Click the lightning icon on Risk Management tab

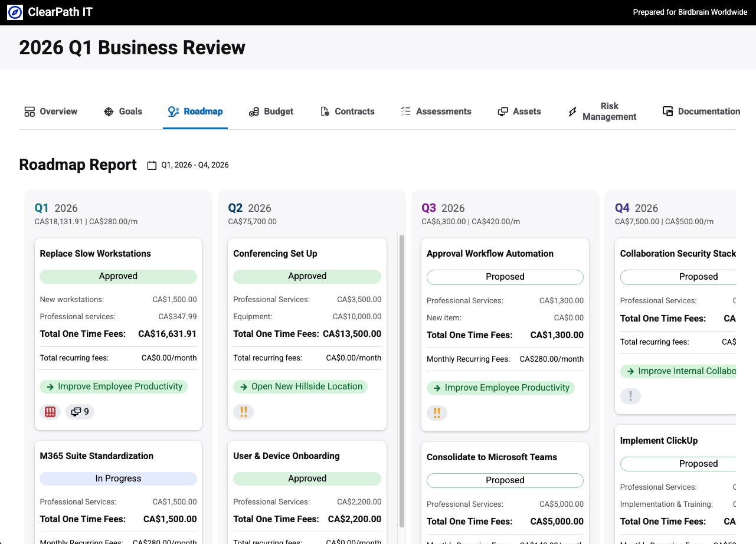572,111
